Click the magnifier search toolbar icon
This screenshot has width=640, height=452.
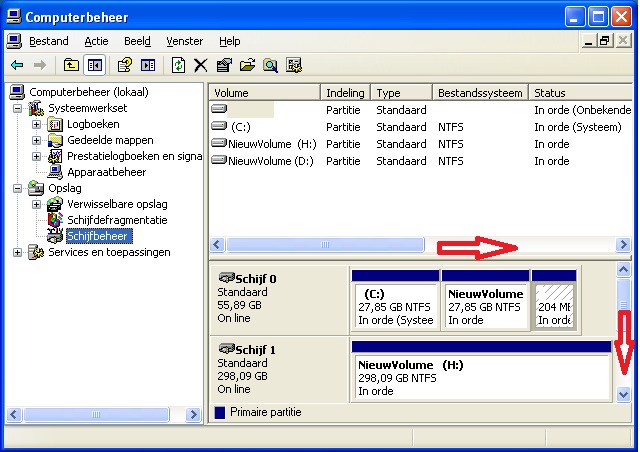coord(271,65)
